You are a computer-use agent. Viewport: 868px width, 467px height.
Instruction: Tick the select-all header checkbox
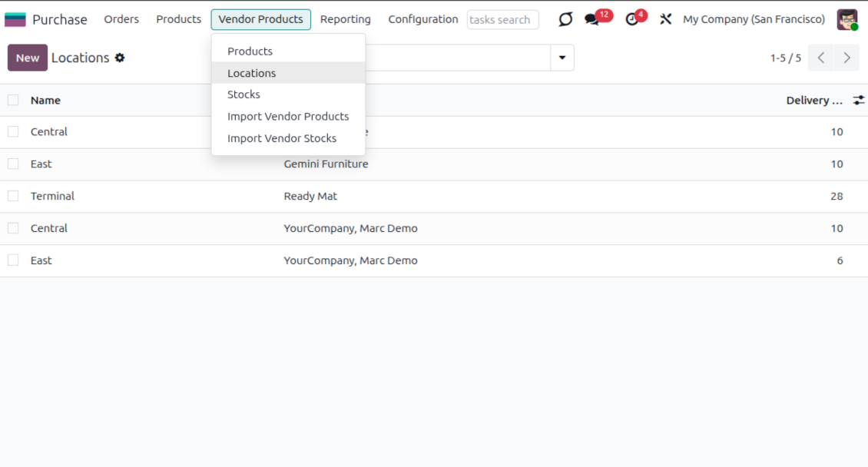pyautogui.click(x=13, y=100)
